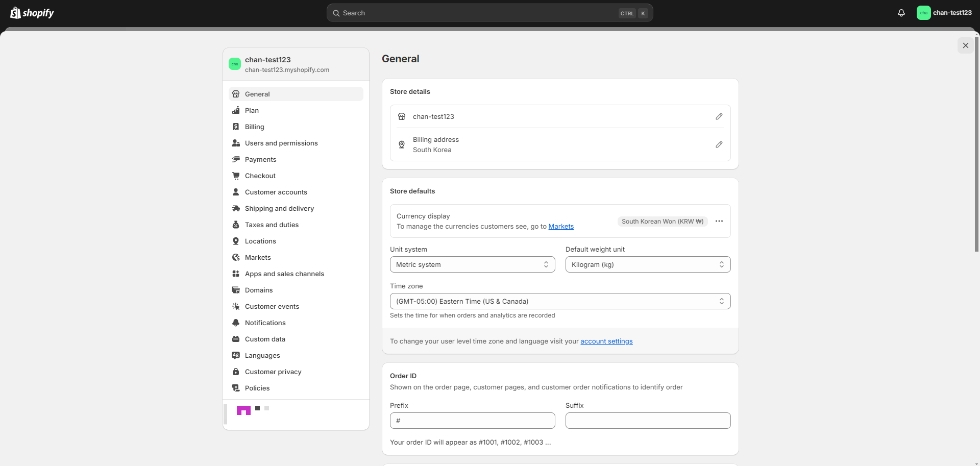Click the South Korean Won currency badge
This screenshot has height=466, width=980.
(x=663, y=221)
